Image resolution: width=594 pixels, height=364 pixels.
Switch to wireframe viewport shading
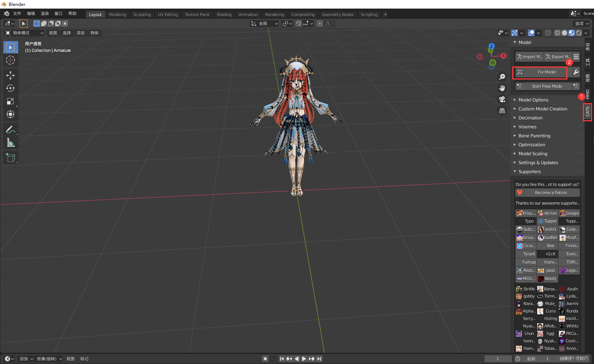click(557, 33)
